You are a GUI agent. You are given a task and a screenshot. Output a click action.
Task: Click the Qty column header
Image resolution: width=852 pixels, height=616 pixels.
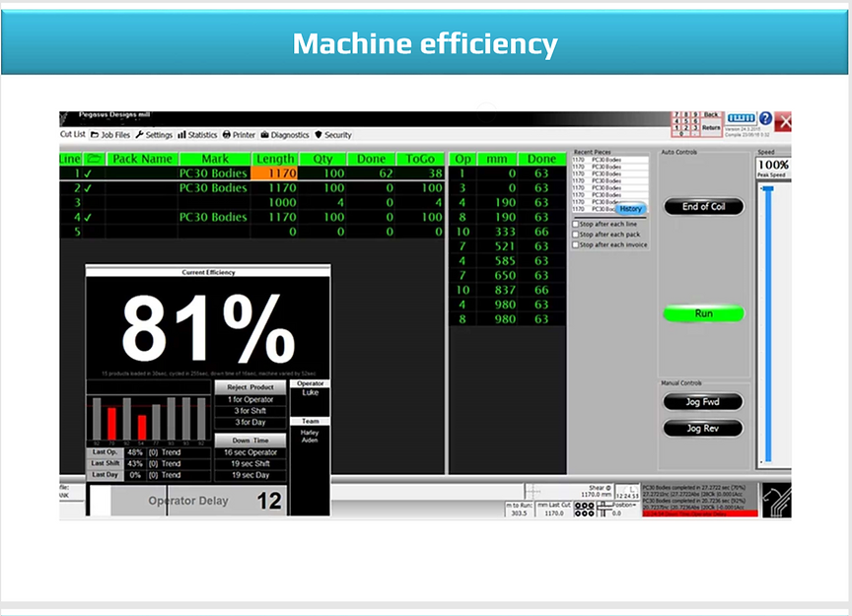tap(322, 159)
